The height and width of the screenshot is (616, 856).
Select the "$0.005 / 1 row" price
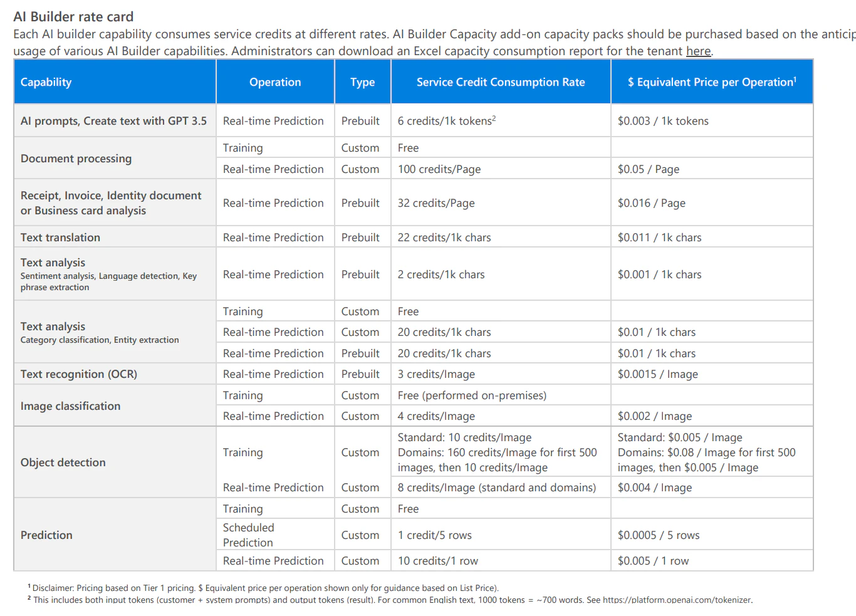(653, 561)
